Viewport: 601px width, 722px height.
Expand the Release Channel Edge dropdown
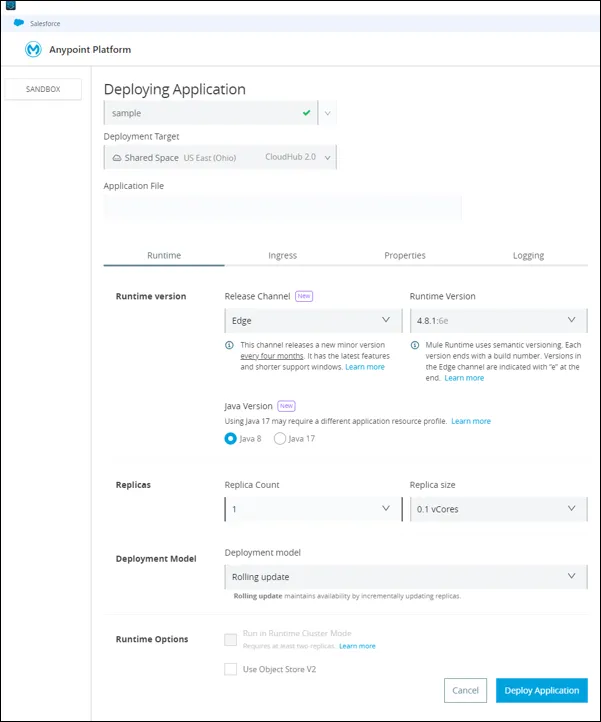313,320
